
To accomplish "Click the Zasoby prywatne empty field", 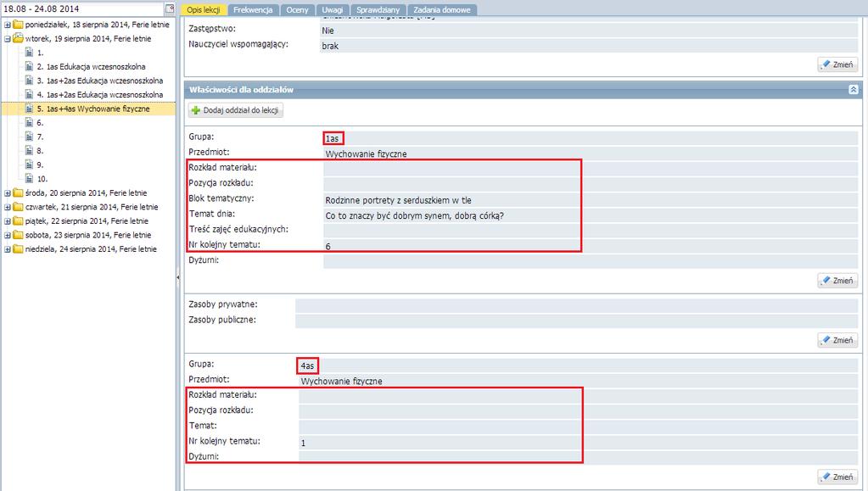I will [x=576, y=304].
